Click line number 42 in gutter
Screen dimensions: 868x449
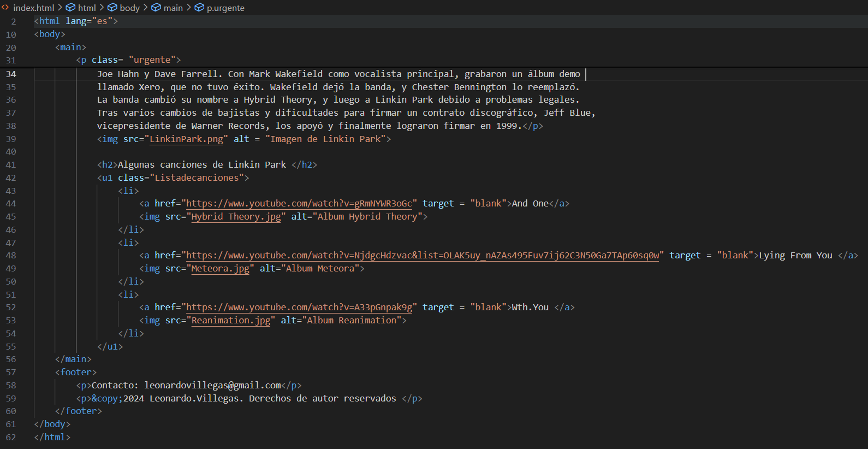(11, 178)
